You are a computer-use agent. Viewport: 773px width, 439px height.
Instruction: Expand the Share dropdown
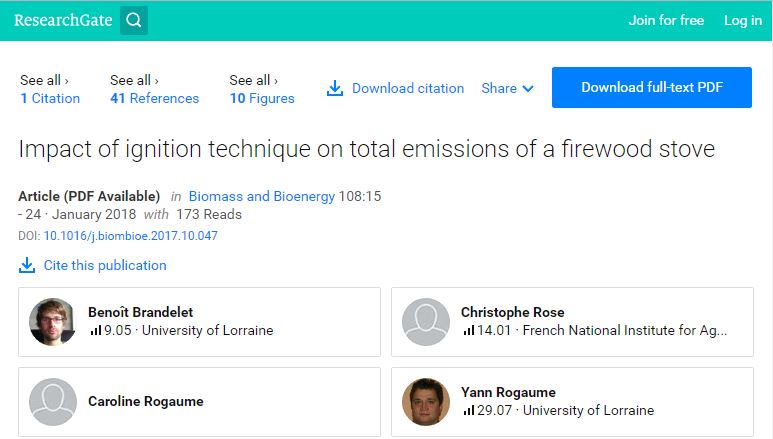click(507, 88)
